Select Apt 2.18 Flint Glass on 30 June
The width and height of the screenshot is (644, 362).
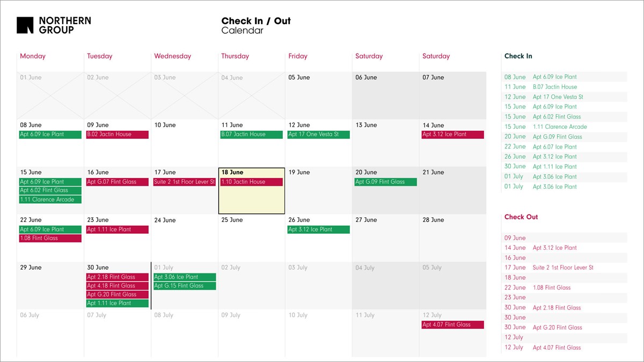tap(117, 277)
